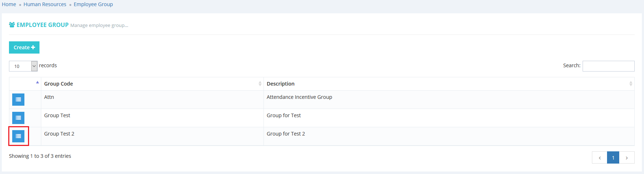
Task: Select the Attendance Incentive Group description cell
Action: pyautogui.click(x=299, y=97)
